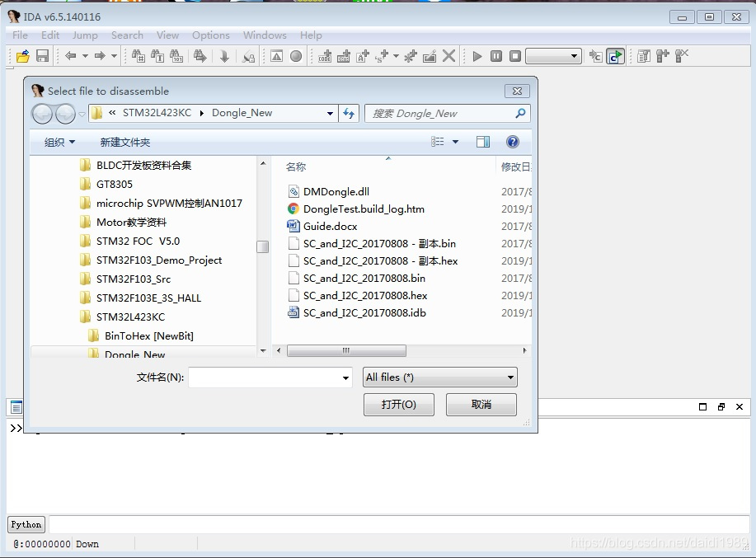Expand the All files type dropdown
This screenshot has height=558, width=756.
439,377
